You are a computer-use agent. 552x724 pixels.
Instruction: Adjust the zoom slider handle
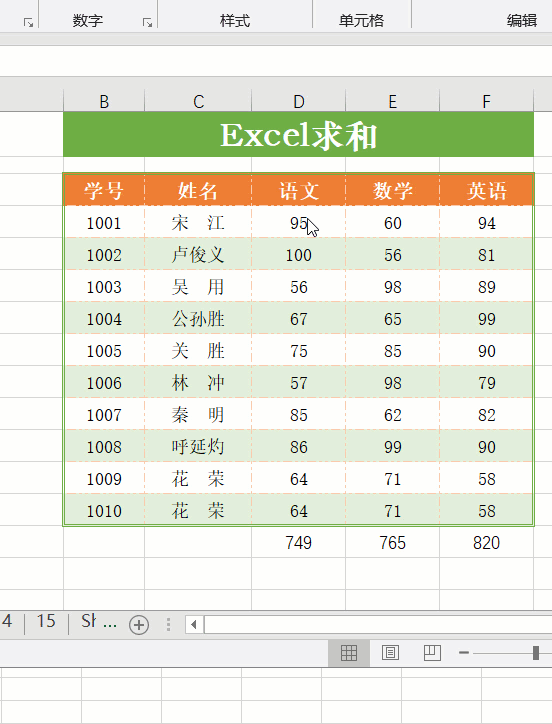pos(536,652)
